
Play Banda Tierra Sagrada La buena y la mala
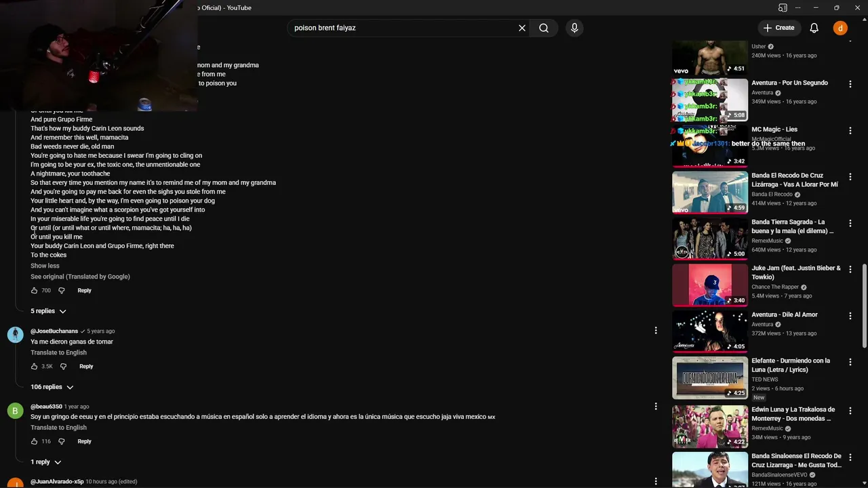pos(710,239)
